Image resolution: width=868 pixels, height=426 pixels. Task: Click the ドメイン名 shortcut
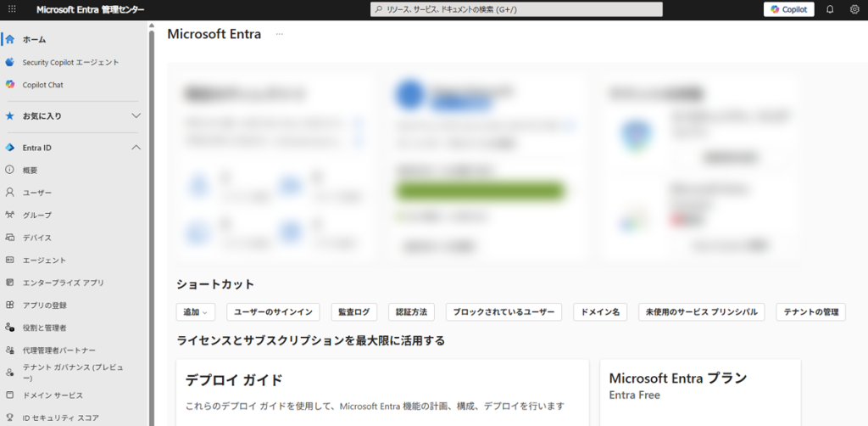click(600, 312)
